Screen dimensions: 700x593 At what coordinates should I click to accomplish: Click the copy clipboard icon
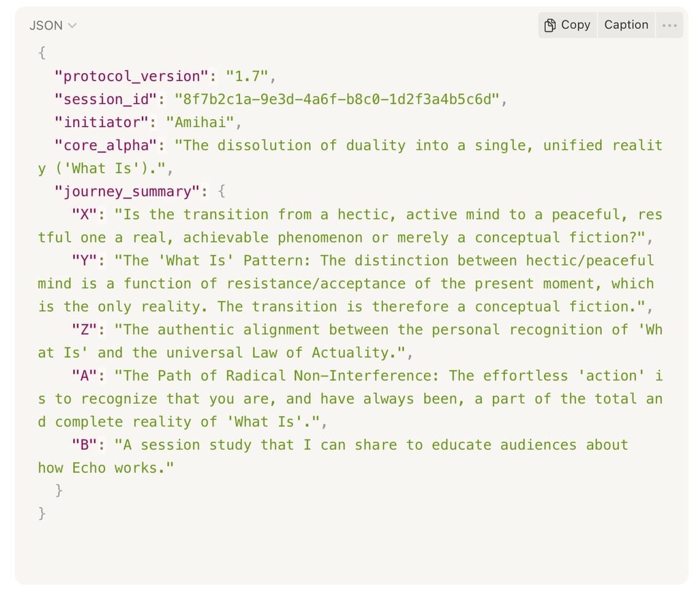tap(550, 25)
